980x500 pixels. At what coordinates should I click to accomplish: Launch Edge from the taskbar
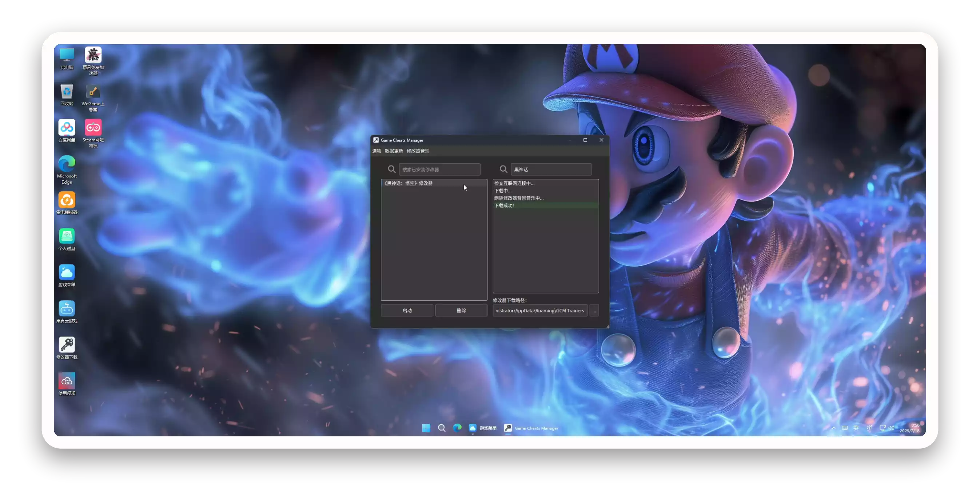coord(457,428)
